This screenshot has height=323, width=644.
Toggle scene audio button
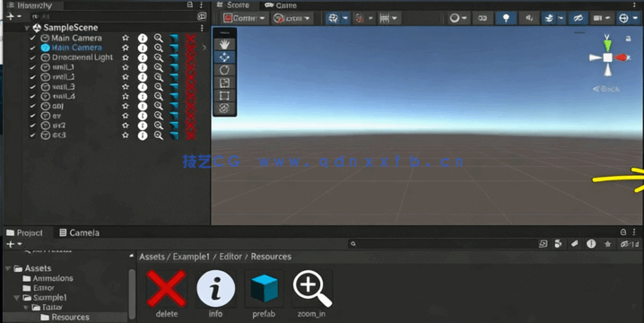[x=529, y=18]
